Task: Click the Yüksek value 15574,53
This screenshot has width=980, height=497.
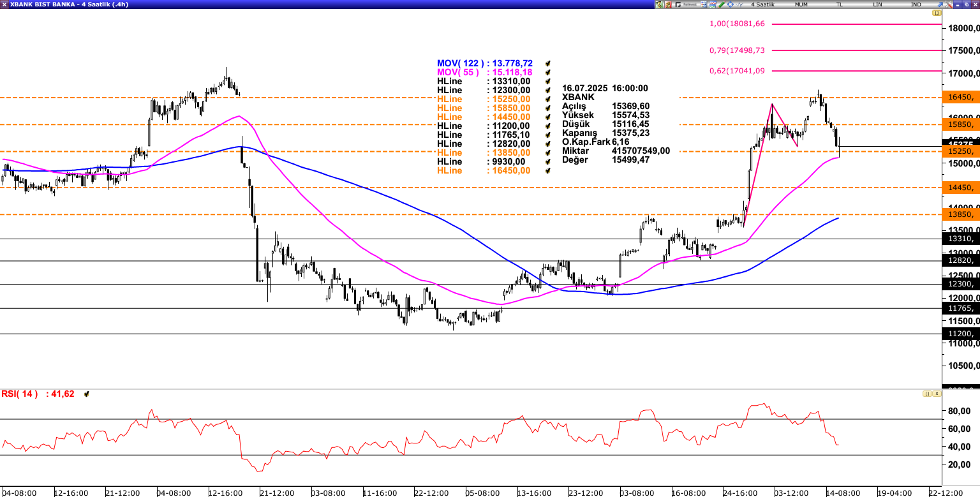Action: point(630,115)
